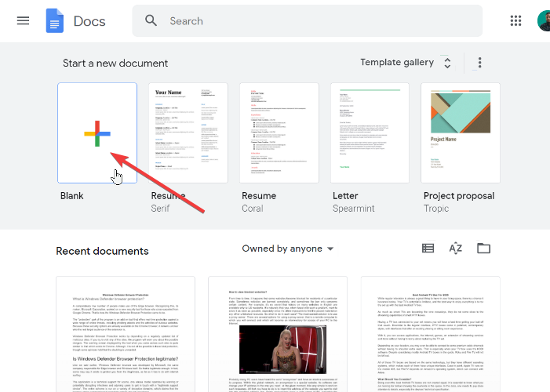This screenshot has width=550, height=392.
Task: Open the account profile avatar
Action: 545,20
